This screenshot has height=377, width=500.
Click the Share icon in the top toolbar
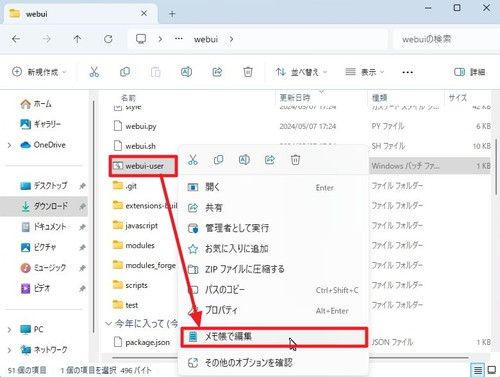[x=217, y=72]
